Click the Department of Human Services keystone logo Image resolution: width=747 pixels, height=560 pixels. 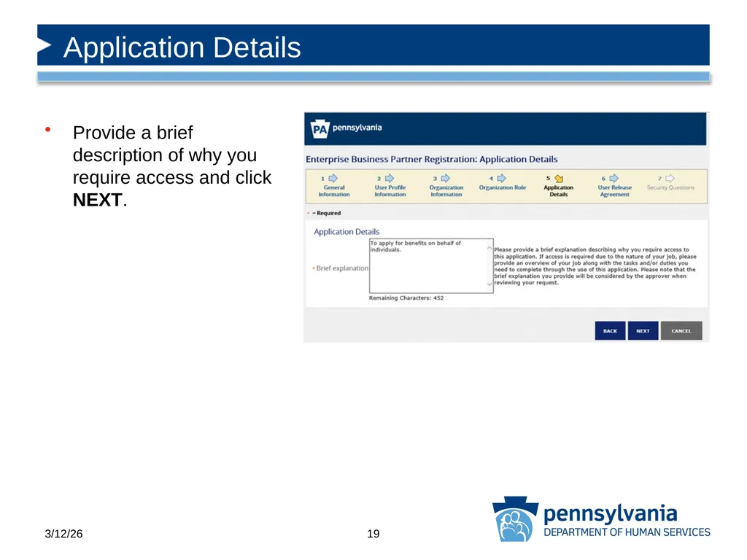pos(515,519)
